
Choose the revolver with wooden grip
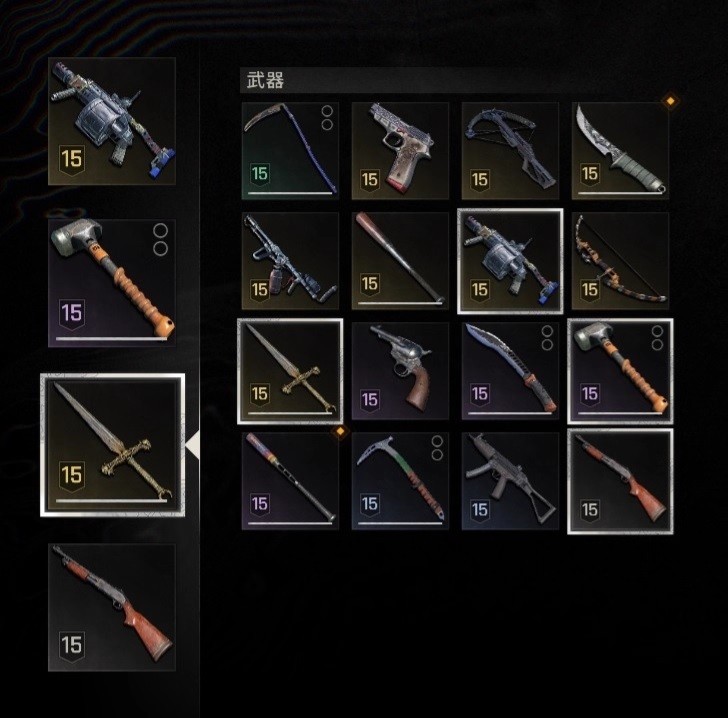(x=400, y=371)
